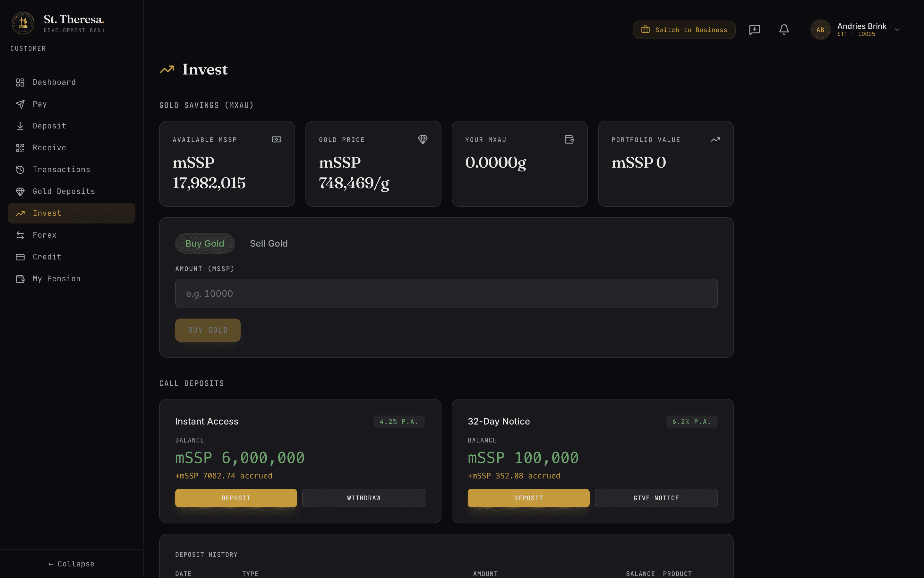Image resolution: width=924 pixels, height=578 pixels.
Task: Deposit into 32-Day Notice account
Action: click(x=528, y=498)
